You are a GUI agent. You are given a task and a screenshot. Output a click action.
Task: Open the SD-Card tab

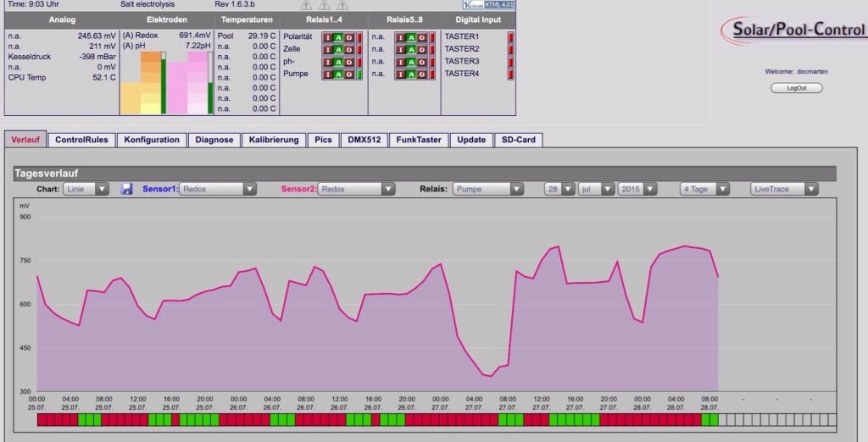click(x=519, y=140)
